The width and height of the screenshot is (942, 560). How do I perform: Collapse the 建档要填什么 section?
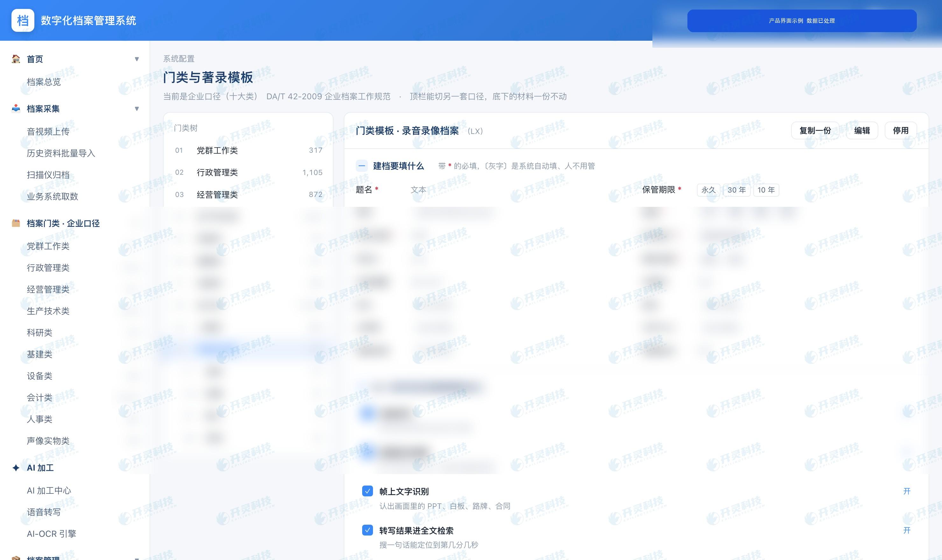coord(362,166)
